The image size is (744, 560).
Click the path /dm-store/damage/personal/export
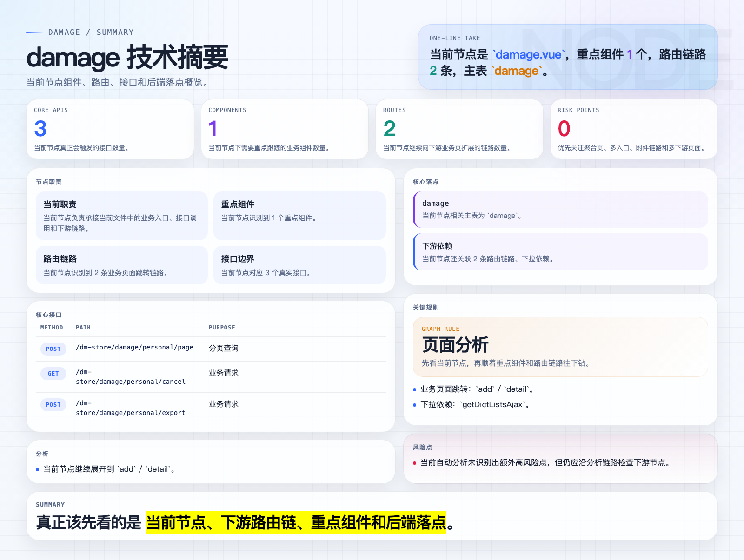[131, 408]
